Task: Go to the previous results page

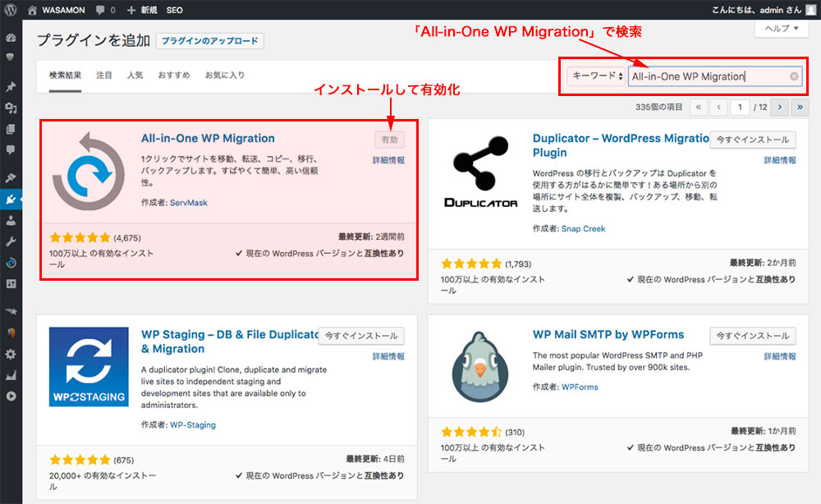Action: tap(719, 108)
